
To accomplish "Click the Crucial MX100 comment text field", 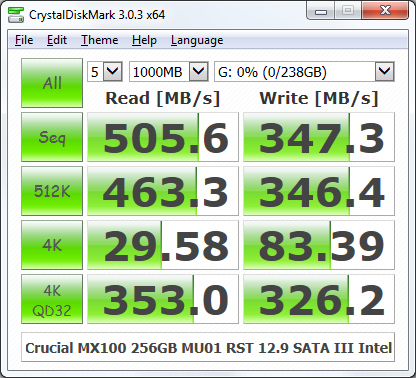I will click(x=208, y=347).
